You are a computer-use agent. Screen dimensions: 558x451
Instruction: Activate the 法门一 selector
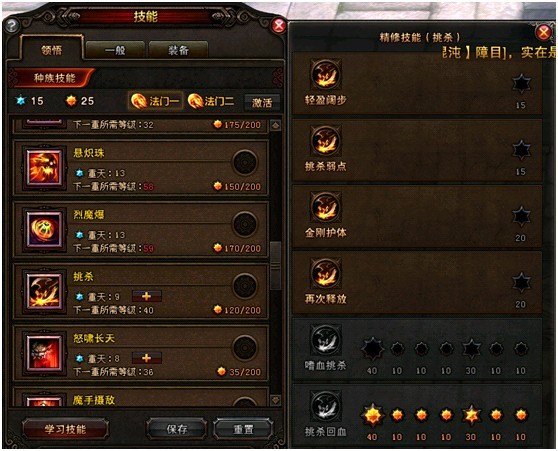[155, 101]
